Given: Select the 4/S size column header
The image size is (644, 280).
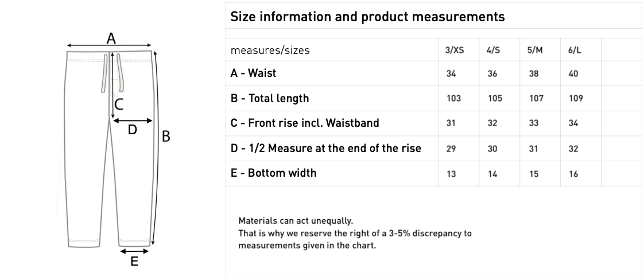Looking at the screenshot, I should 493,50.
